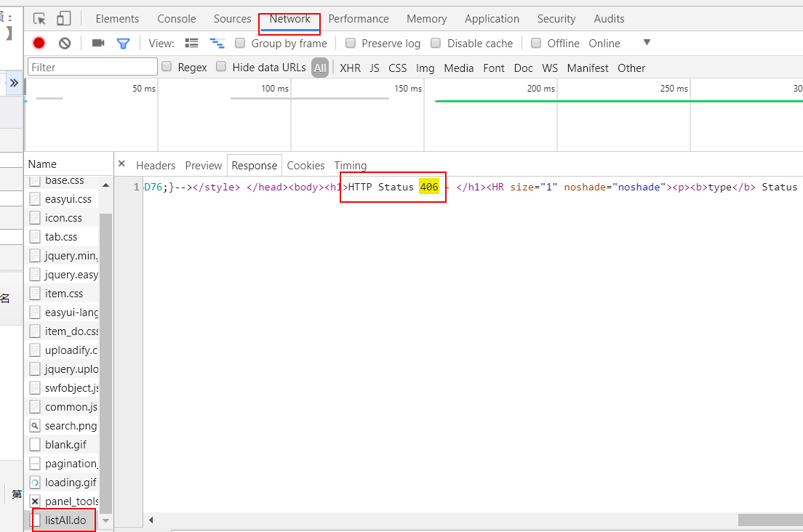Toggle the device toolbar icon
This screenshot has height=532, width=803.
pos(63,18)
